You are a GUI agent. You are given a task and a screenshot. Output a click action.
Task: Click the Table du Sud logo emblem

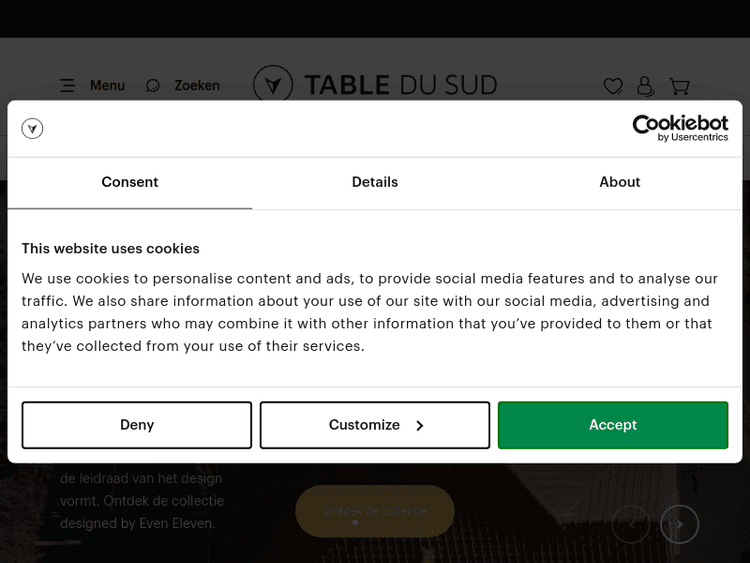click(x=273, y=86)
